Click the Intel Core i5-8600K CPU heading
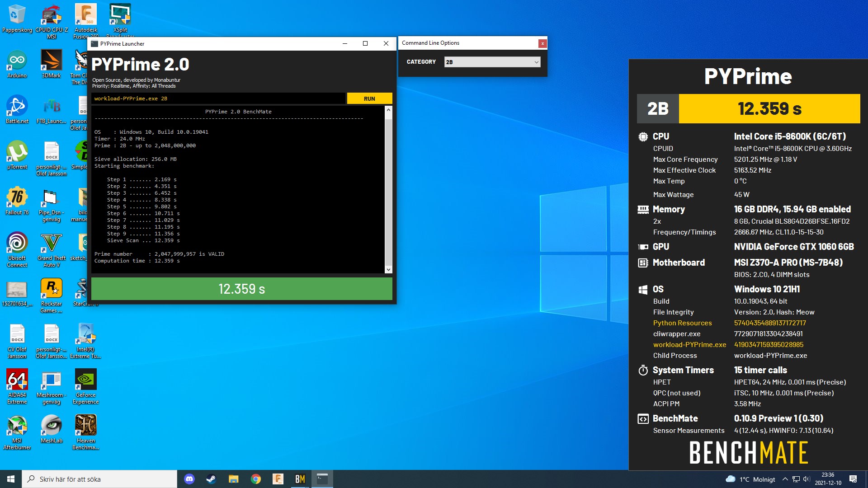 tap(790, 136)
